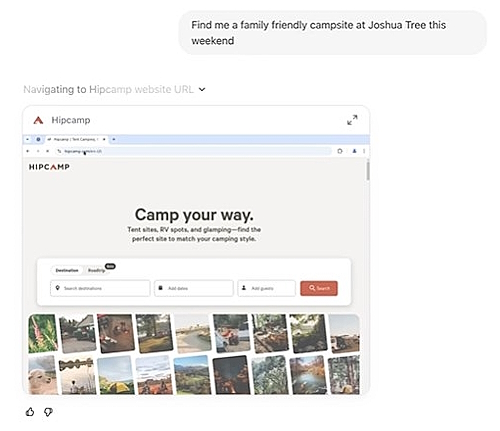Click the browser back arrow in preview
Screen dimensions: 500x431
coord(28,151)
